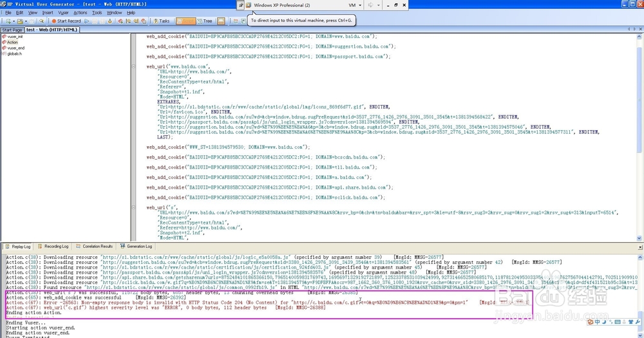
Task: Click the third icon after the compile icon
Action: [135, 21]
